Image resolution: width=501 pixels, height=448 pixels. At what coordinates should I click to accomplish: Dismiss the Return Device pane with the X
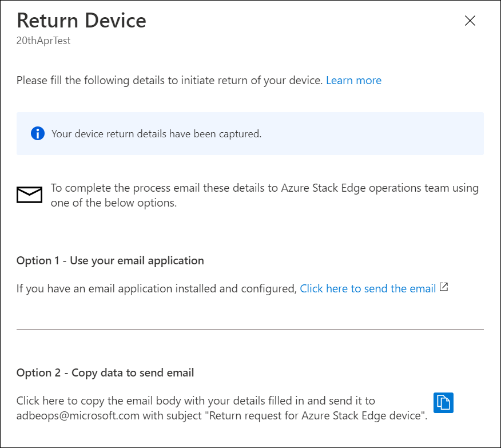point(470,21)
